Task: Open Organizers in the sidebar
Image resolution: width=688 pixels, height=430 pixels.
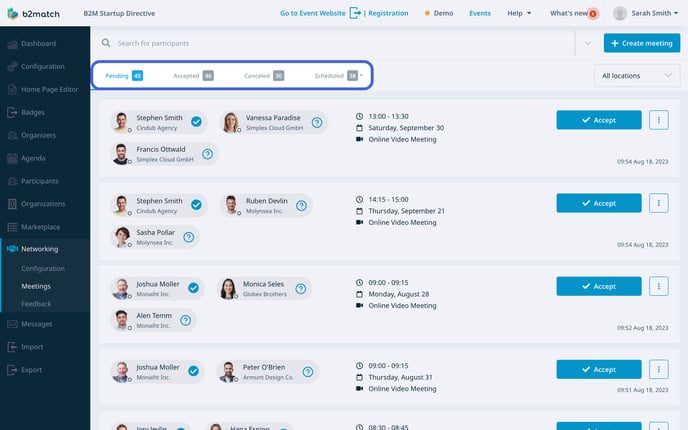Action: pos(38,135)
